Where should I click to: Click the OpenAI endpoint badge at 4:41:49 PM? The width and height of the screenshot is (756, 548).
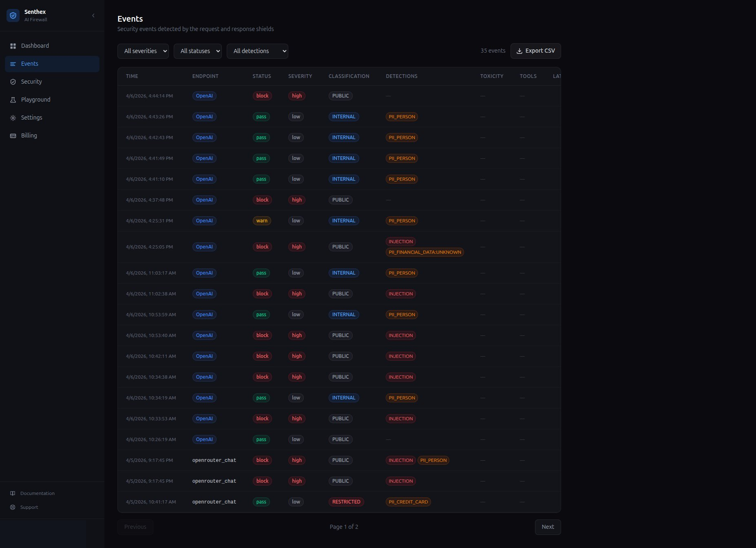pyautogui.click(x=204, y=158)
